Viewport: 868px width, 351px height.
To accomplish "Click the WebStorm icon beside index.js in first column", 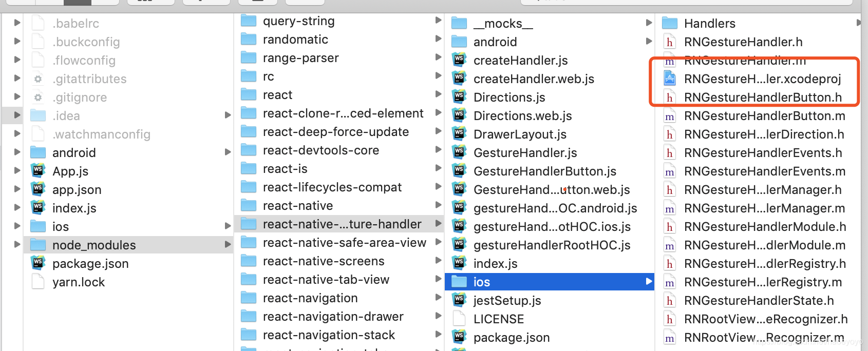I will [x=38, y=208].
